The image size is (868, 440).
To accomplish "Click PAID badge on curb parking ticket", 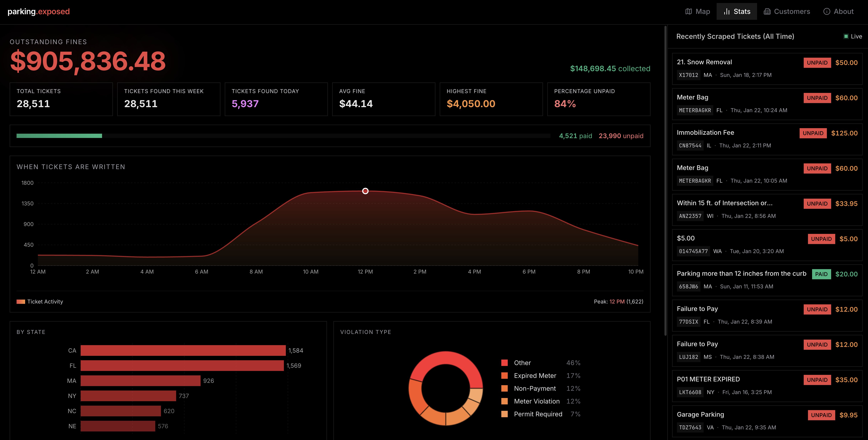I will click(821, 274).
